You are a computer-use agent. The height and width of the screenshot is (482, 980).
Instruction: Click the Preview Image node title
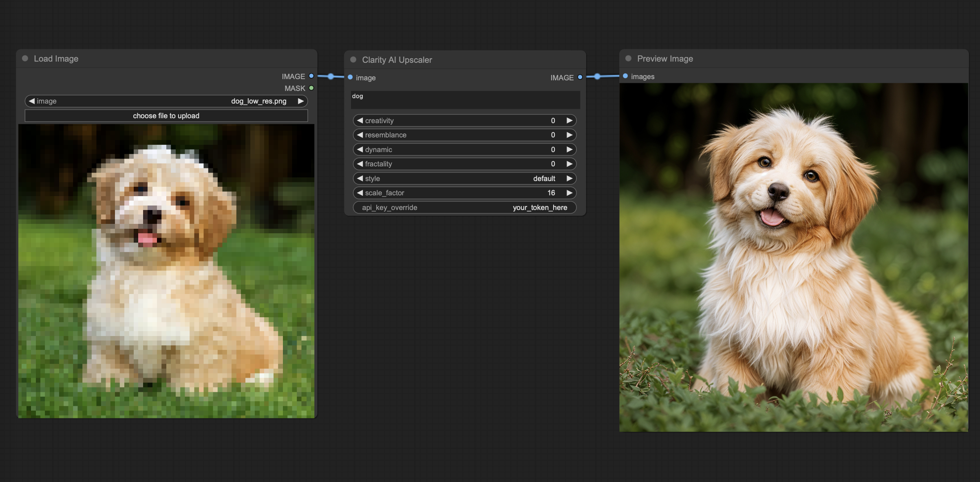[x=664, y=59]
